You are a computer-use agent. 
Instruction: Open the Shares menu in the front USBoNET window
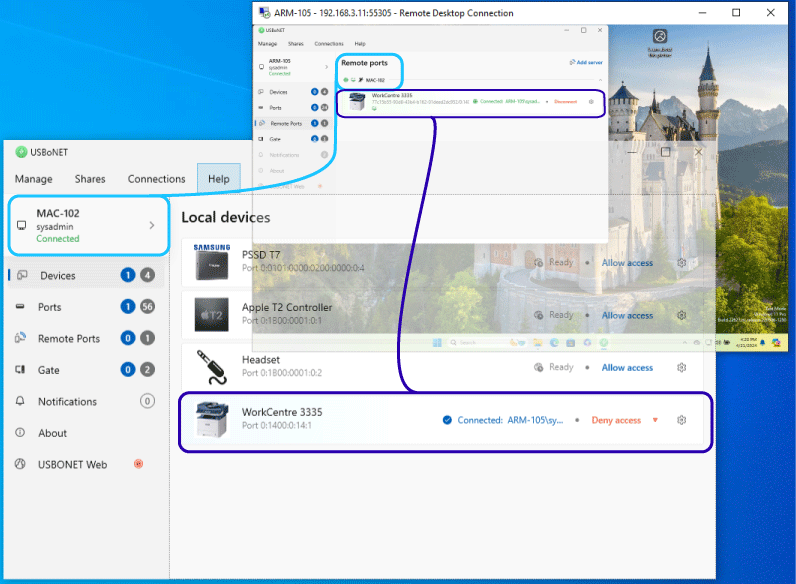click(90, 179)
